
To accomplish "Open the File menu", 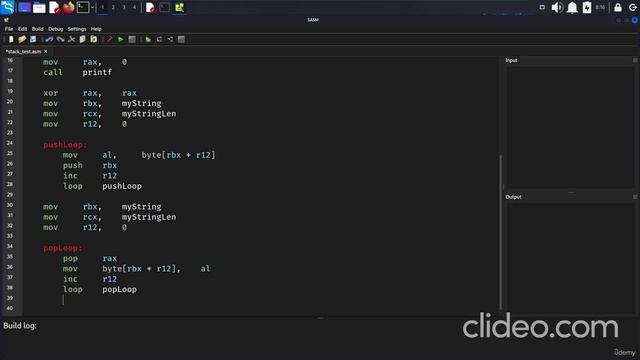I will pos(9,29).
